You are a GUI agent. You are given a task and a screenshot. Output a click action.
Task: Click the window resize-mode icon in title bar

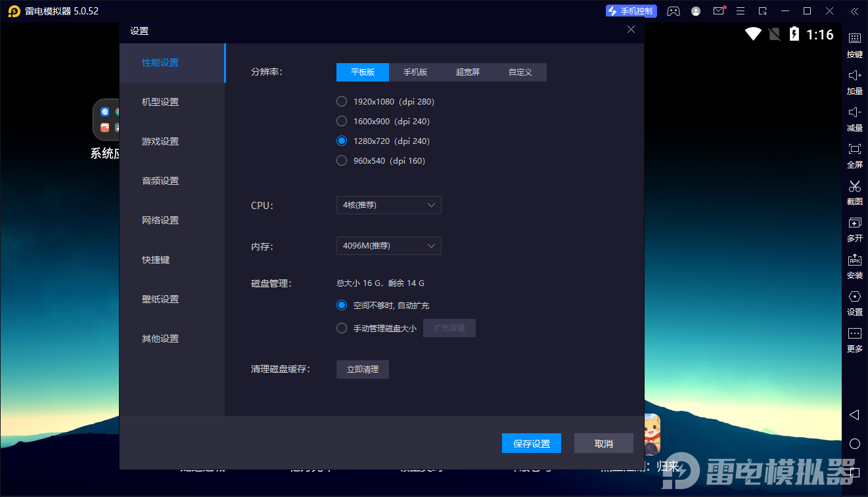[x=763, y=11]
